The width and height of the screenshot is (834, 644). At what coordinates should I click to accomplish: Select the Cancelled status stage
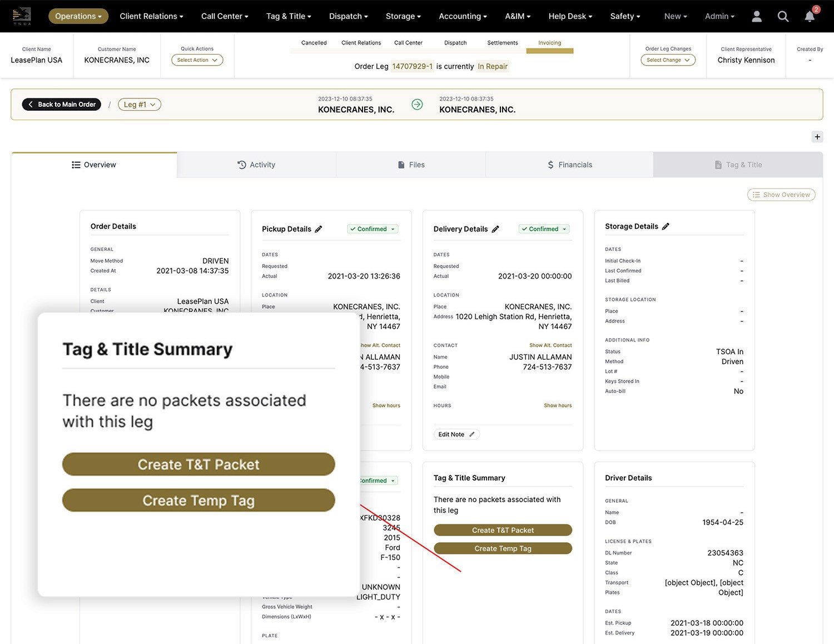pyautogui.click(x=314, y=43)
